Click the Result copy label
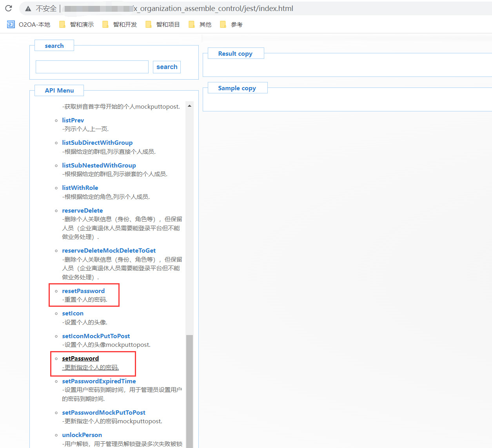Screen dimensions: 492x448 pos(235,53)
